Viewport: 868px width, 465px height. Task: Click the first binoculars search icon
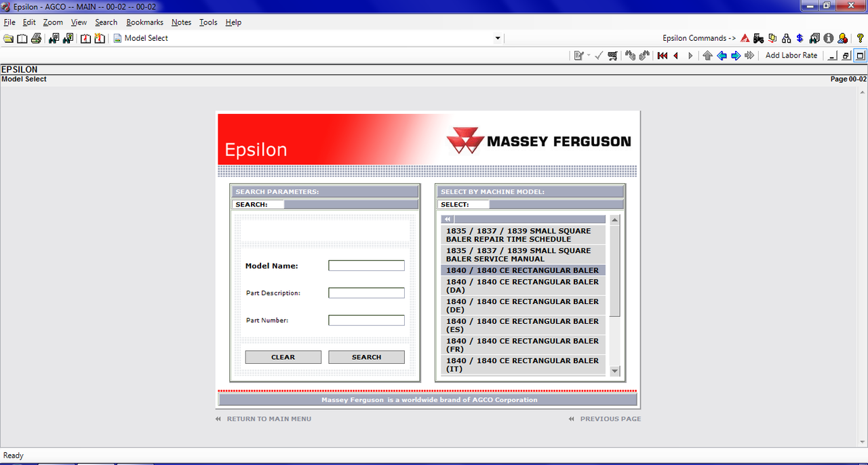click(54, 38)
